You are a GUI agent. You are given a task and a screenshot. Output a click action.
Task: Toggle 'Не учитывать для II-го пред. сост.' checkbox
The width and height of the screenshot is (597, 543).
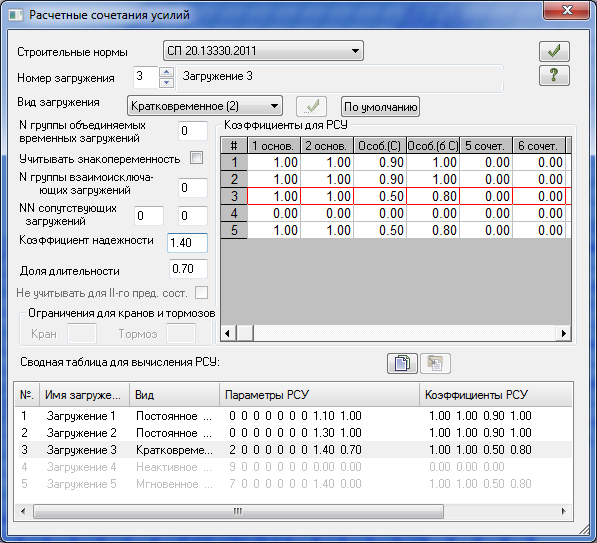tap(201, 292)
